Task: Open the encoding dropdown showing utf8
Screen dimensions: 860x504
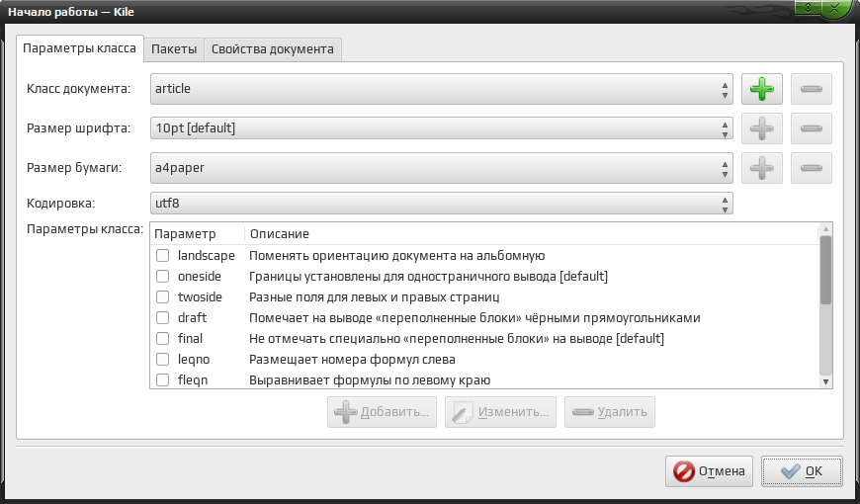Action: pos(442,204)
